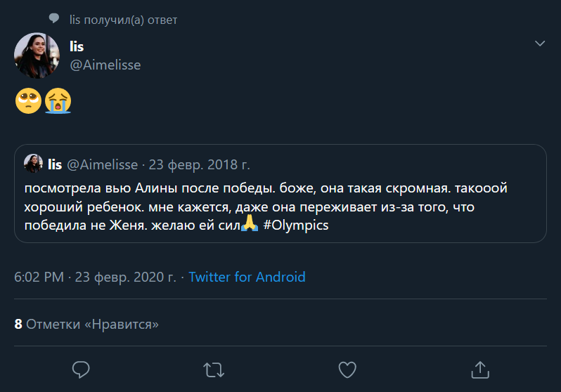Open the small avatar in the quoted tweet

click(34, 164)
